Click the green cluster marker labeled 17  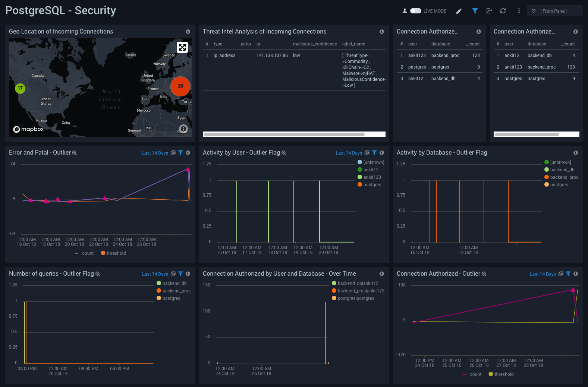pos(20,88)
